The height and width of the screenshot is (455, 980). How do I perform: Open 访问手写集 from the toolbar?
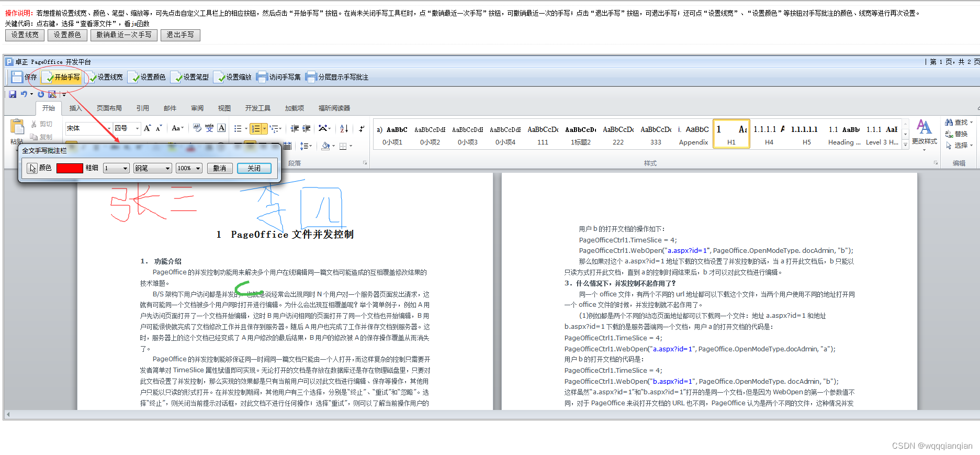(x=279, y=77)
